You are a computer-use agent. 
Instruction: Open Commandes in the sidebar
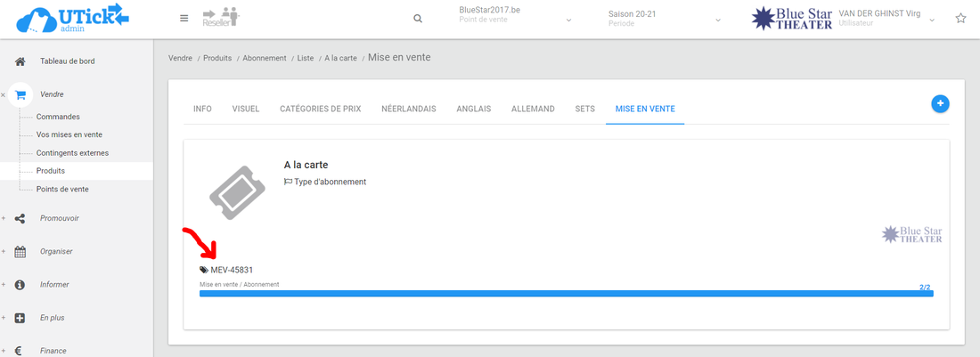[58, 117]
